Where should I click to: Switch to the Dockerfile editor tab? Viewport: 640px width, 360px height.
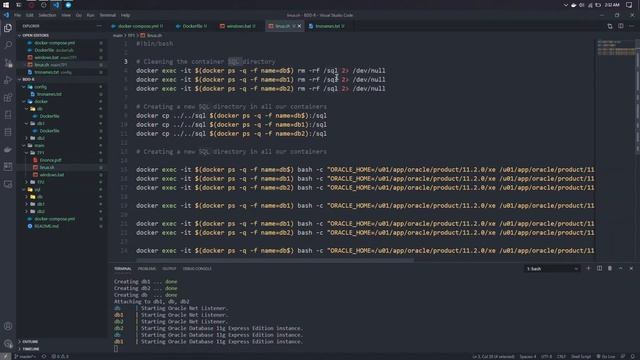[192, 26]
